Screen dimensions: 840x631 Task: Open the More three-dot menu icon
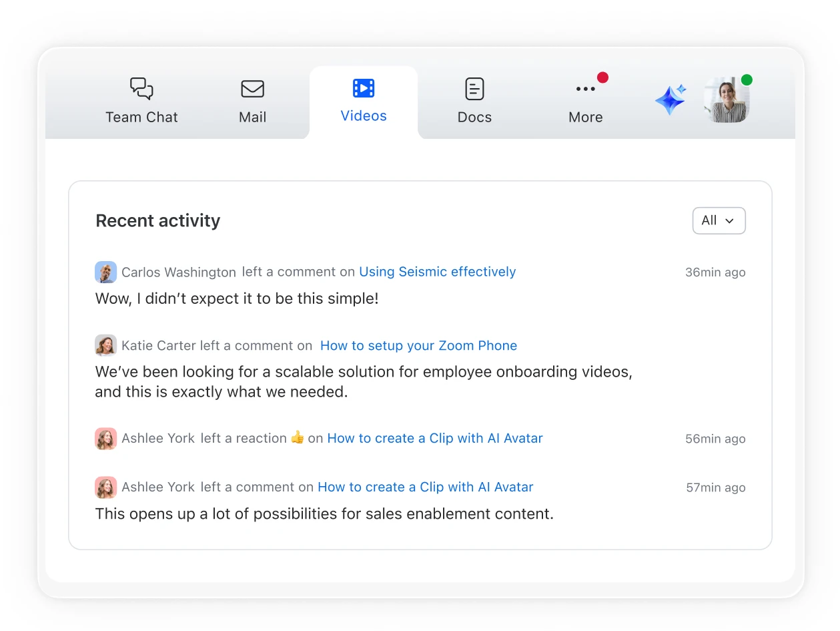pos(585,89)
